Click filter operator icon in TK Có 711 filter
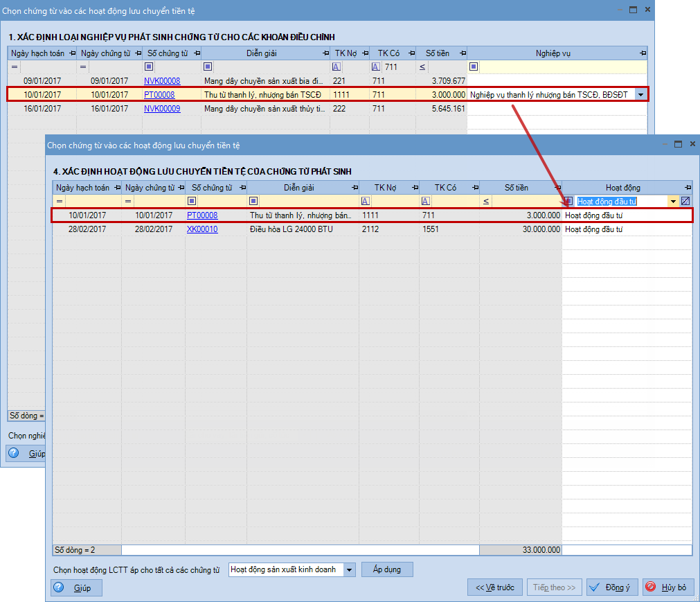 click(375, 67)
